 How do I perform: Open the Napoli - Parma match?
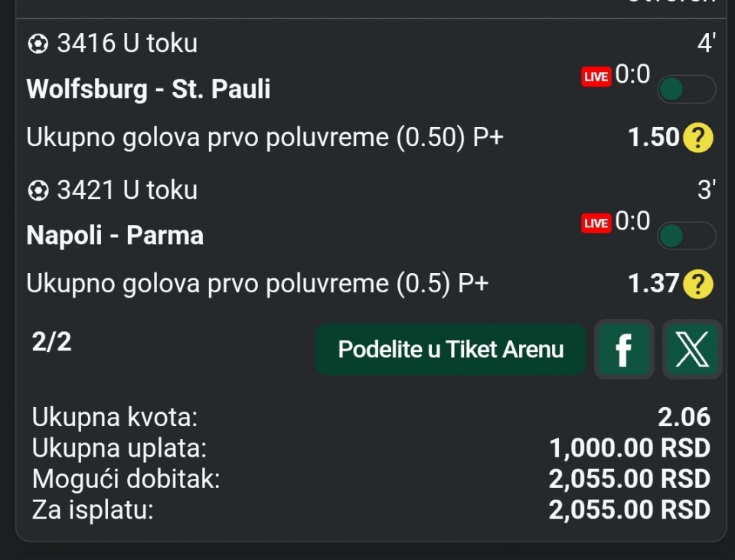(x=115, y=235)
